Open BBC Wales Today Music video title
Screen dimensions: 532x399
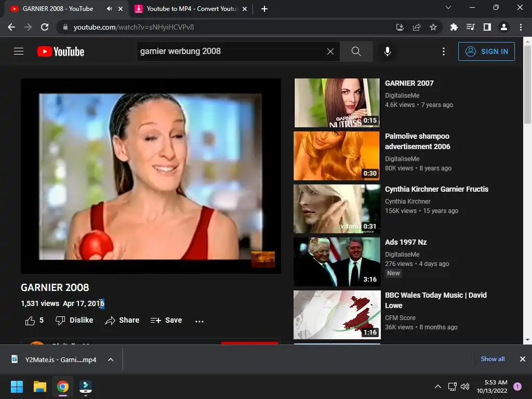pyautogui.click(x=436, y=300)
